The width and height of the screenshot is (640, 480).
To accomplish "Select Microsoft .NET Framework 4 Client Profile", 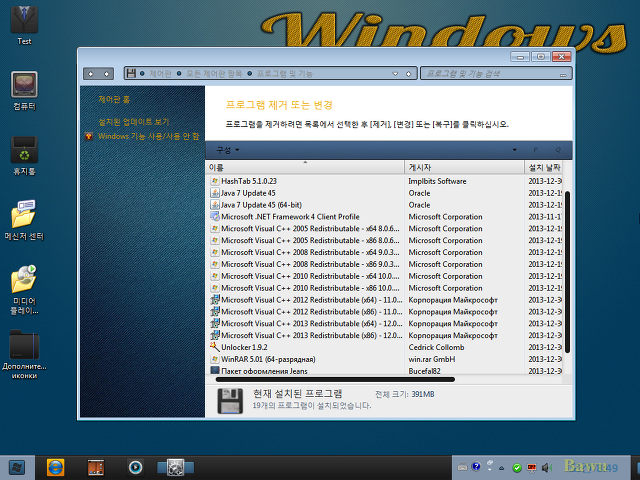I will coord(385,216).
